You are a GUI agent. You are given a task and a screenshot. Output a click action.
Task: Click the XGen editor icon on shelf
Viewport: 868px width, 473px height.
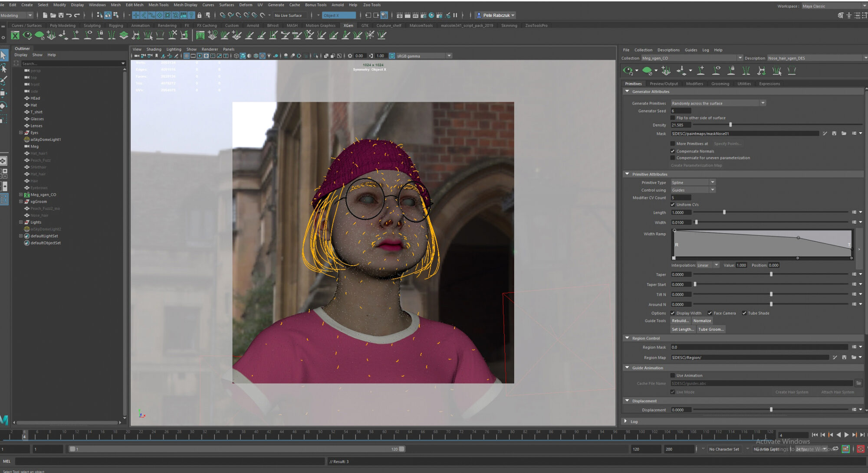coord(15,36)
